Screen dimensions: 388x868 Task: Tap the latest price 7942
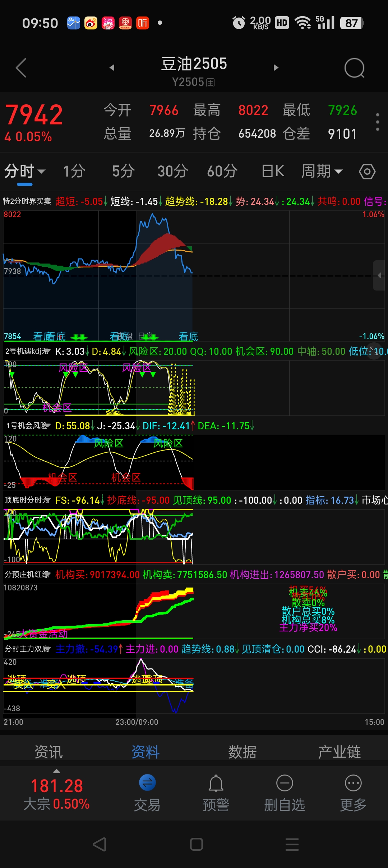(x=34, y=115)
